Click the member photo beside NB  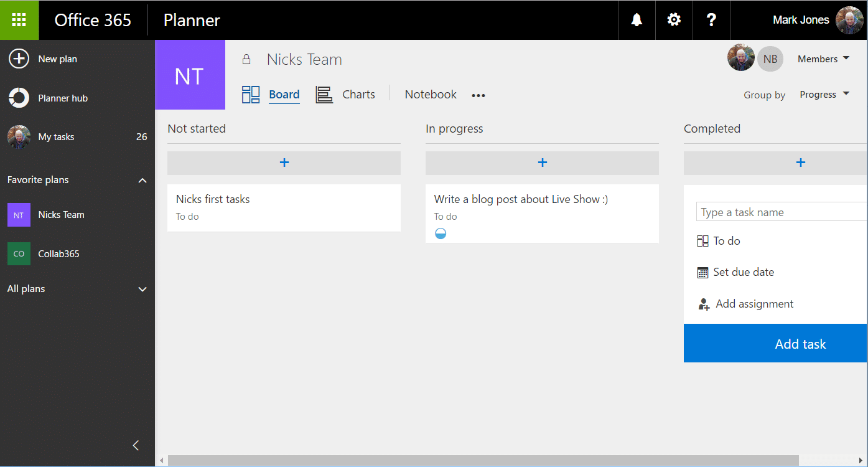(741, 59)
